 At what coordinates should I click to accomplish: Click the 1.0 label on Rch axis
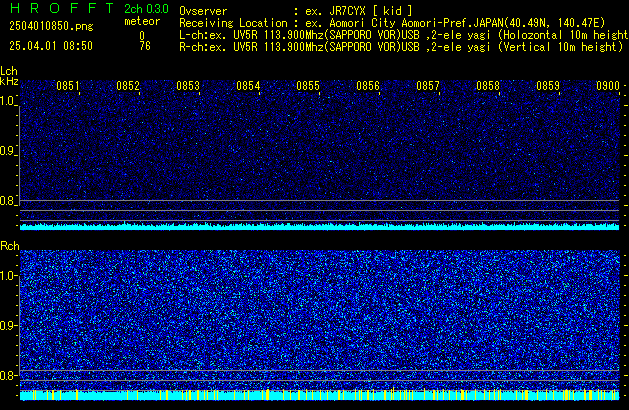click(7, 276)
